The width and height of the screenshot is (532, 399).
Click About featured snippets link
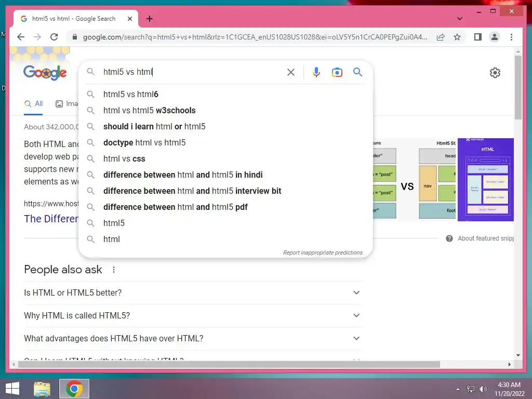coord(486,238)
